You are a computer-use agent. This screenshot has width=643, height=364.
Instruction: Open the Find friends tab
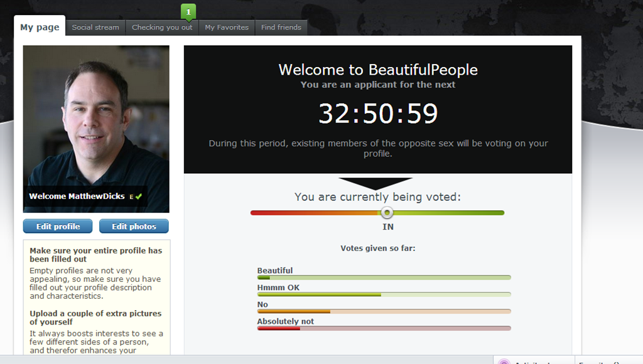[281, 28]
